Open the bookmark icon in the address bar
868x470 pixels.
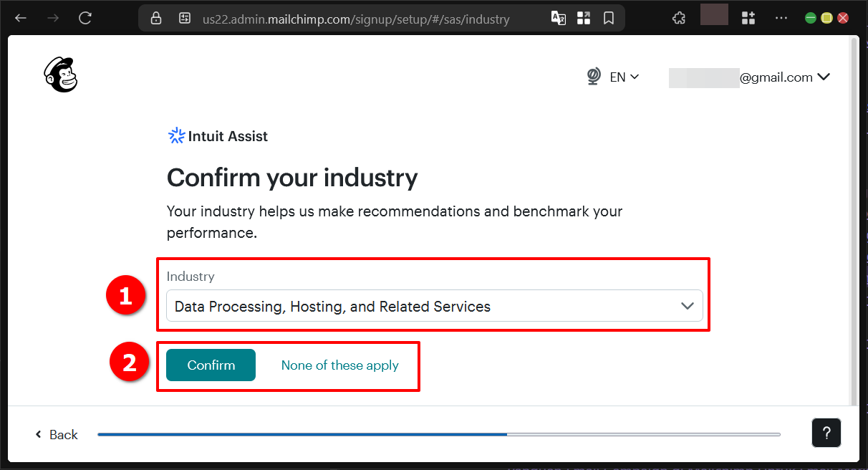point(609,18)
